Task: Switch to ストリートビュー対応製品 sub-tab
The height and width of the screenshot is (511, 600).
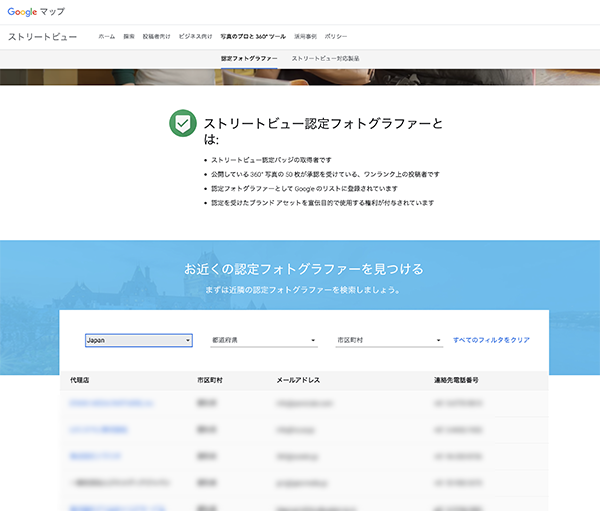Action: coord(326,59)
